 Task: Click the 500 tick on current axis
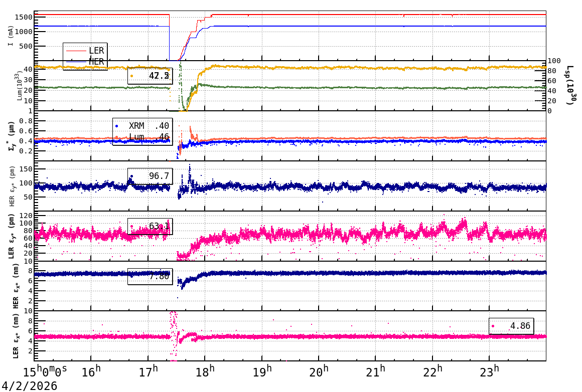(x=26, y=46)
